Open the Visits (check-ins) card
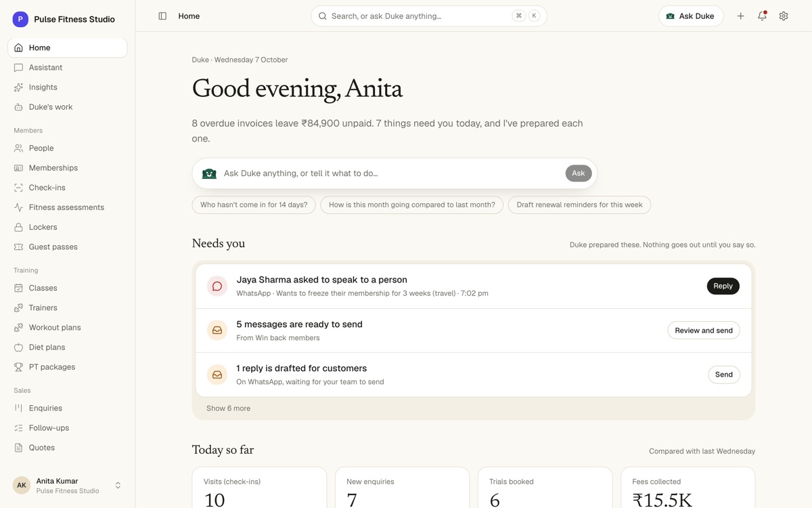This screenshot has width=812, height=508. [x=260, y=488]
